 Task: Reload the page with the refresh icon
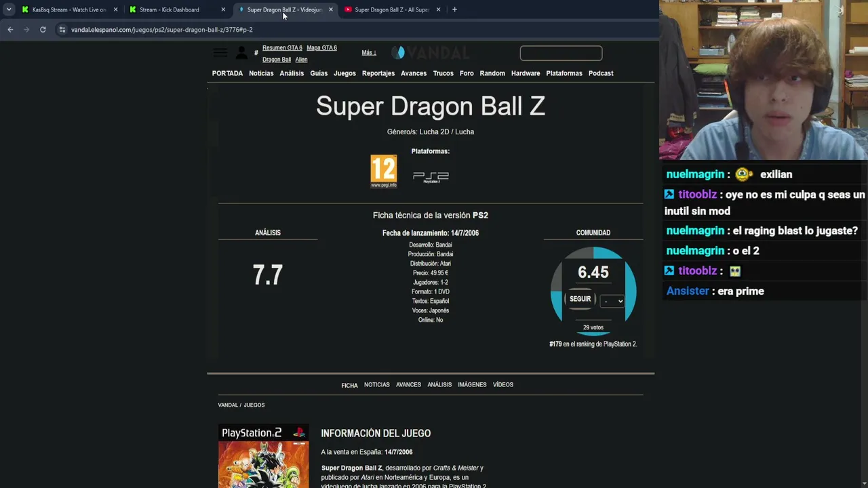[x=43, y=30]
